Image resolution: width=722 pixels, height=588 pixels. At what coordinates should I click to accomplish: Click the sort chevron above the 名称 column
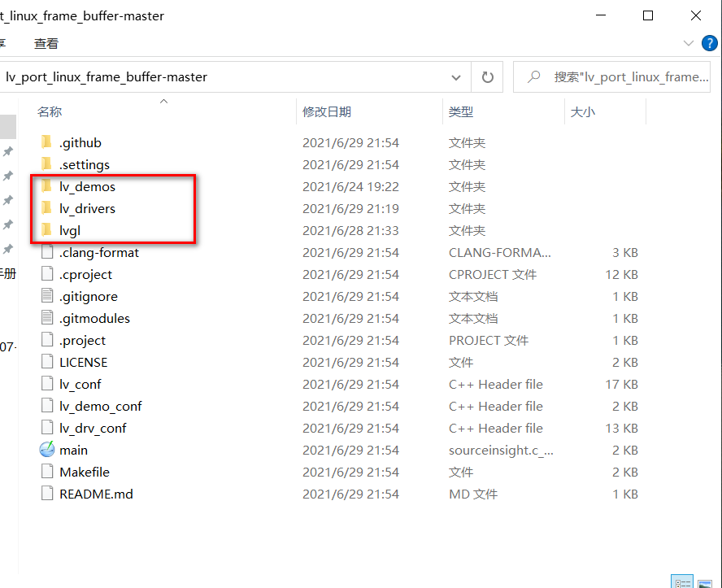tap(163, 101)
